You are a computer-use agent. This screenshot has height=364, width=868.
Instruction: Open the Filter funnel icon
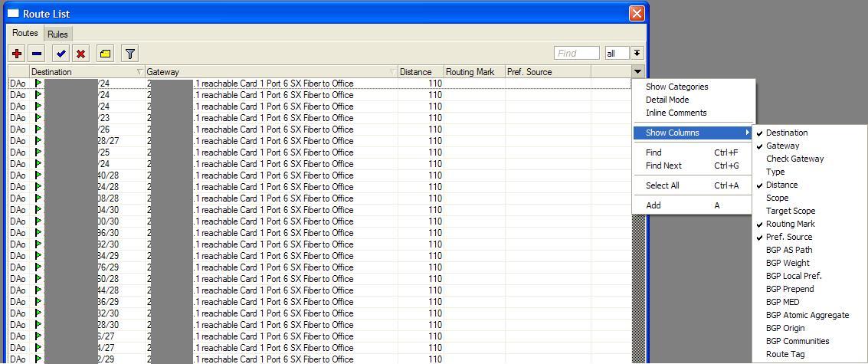(x=130, y=54)
